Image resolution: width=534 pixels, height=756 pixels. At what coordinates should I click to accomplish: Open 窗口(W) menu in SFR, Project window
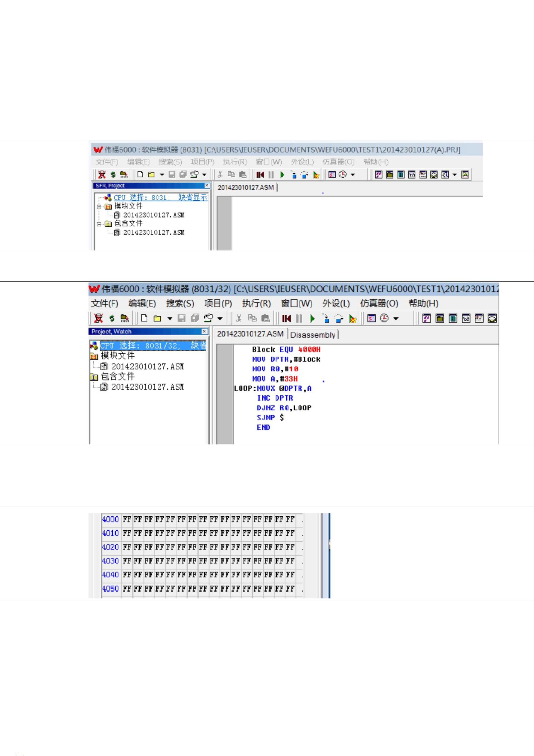(x=269, y=162)
